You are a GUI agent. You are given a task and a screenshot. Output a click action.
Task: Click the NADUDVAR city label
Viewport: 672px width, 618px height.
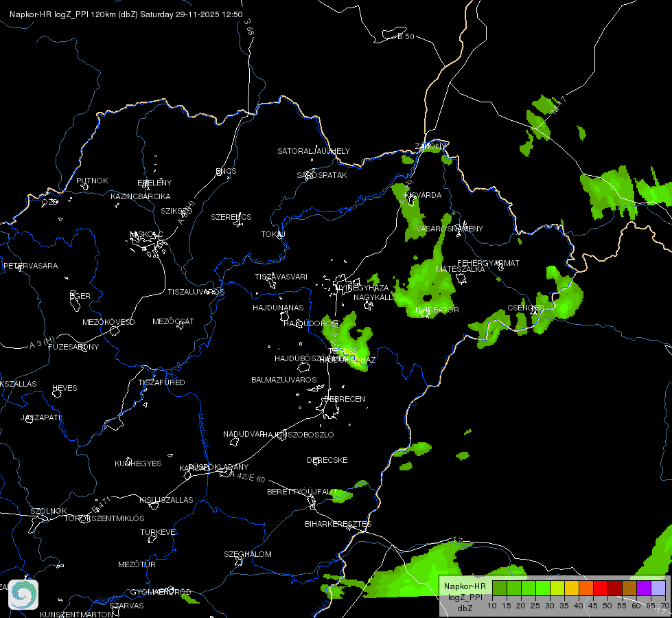click(x=244, y=434)
